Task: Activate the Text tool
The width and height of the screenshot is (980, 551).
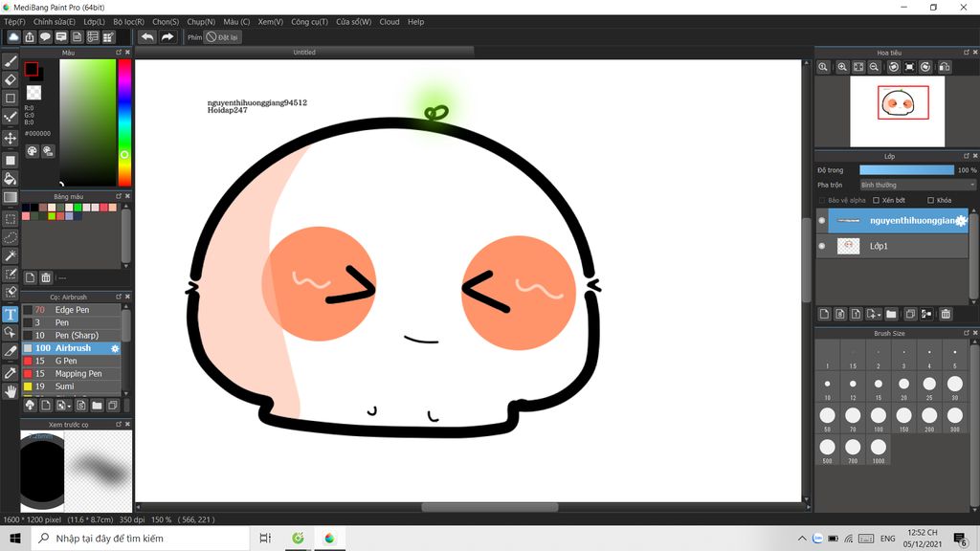Action: point(10,314)
